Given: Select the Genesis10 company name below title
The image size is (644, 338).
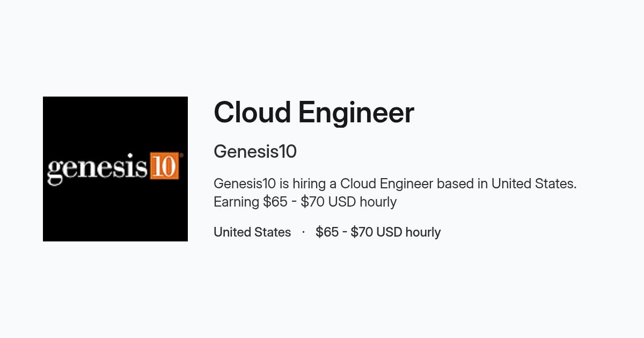Looking at the screenshot, I should [x=255, y=152].
